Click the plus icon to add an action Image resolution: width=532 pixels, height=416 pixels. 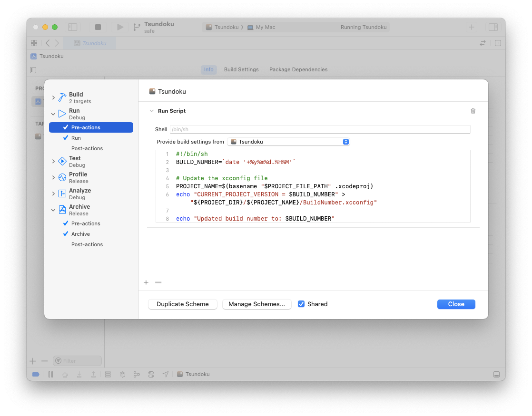146,282
